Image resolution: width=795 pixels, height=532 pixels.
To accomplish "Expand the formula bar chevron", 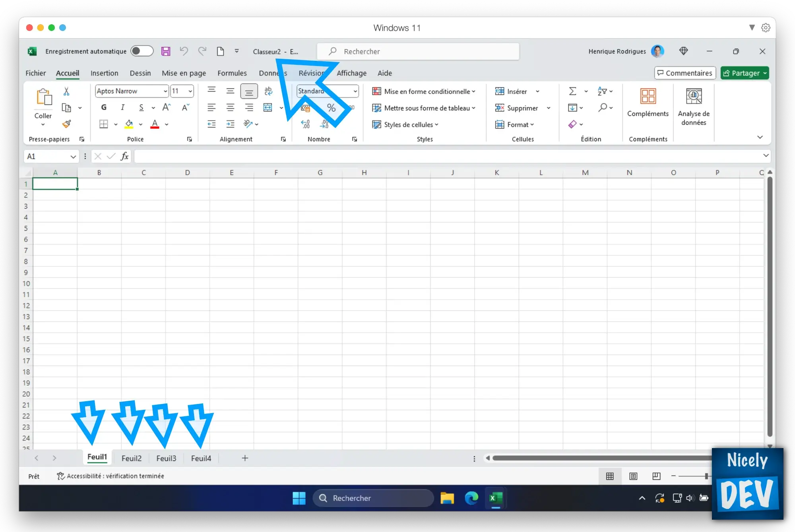I will click(766, 155).
